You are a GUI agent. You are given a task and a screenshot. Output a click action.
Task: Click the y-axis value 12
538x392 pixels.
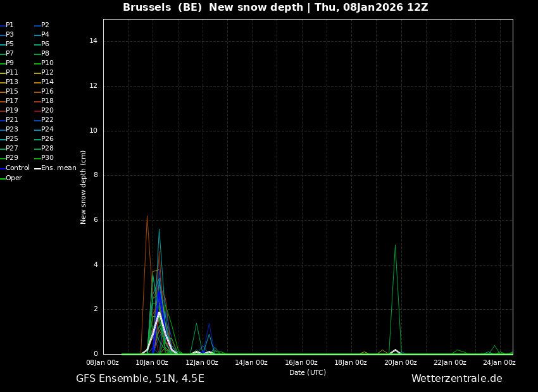93,86
